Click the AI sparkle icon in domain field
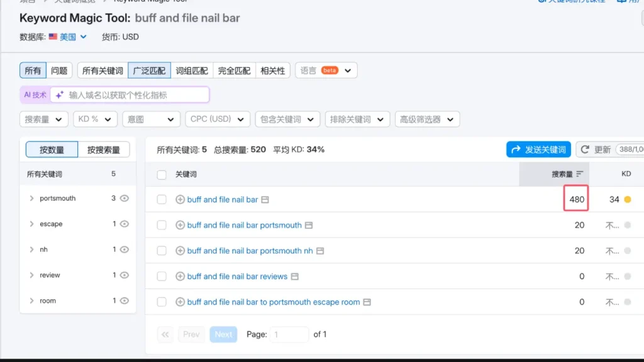This screenshot has width=644, height=362. point(60,95)
